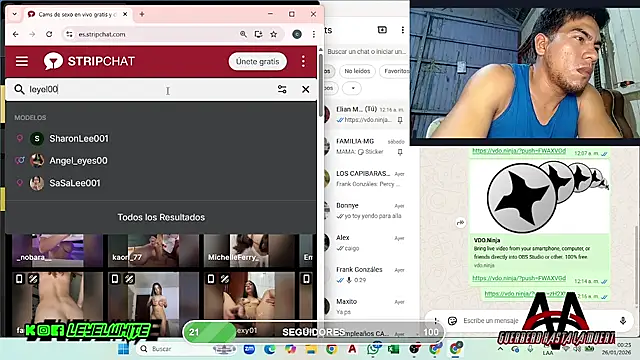The height and width of the screenshot is (360, 640).
Task: Click the pin icon on Elian chat
Action: (400, 120)
